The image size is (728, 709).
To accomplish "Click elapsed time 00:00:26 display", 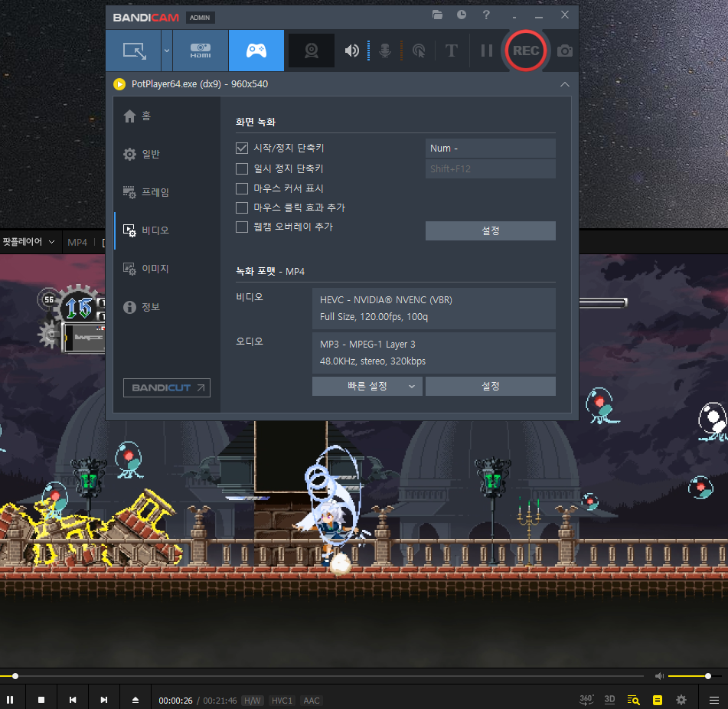I will pyautogui.click(x=175, y=701).
